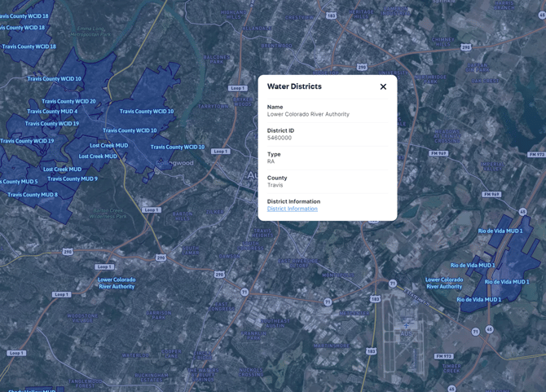This screenshot has width=546, height=392.
Task: Click the US 183 shield beside the airport
Action: pyautogui.click(x=376, y=299)
